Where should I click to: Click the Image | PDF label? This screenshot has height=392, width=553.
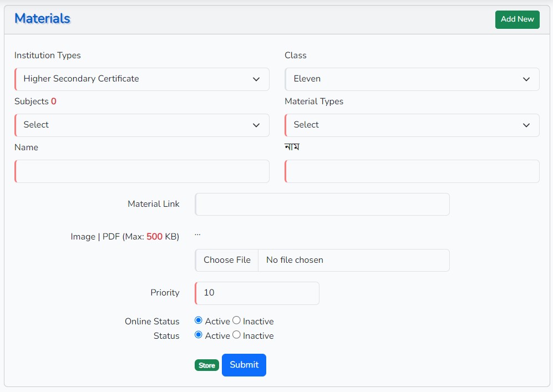(125, 237)
